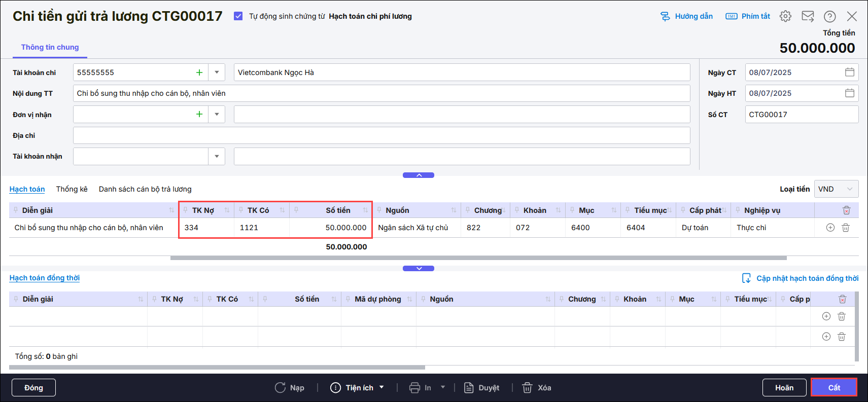Add a row after the 334 entry
This screenshot has height=402, width=868.
[x=830, y=228]
